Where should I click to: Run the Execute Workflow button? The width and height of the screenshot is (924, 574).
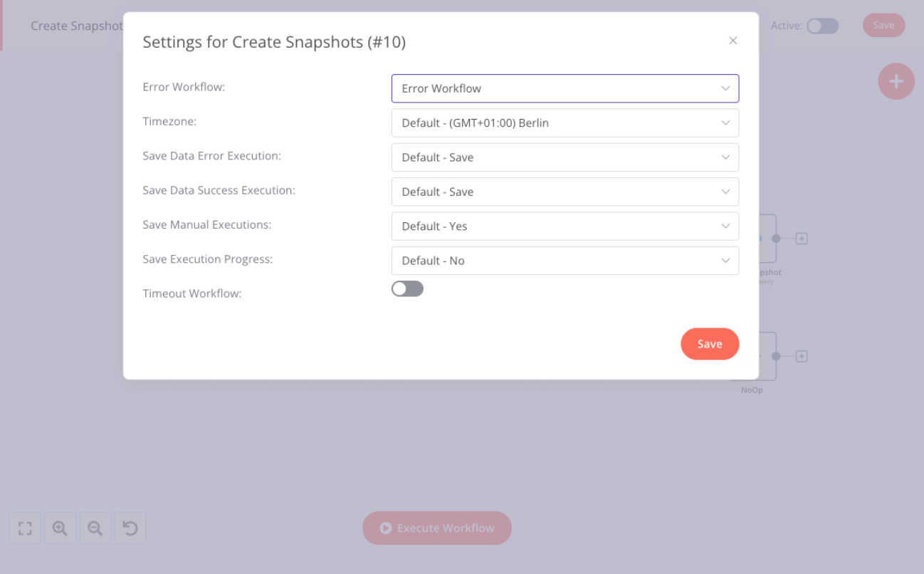pyautogui.click(x=436, y=528)
